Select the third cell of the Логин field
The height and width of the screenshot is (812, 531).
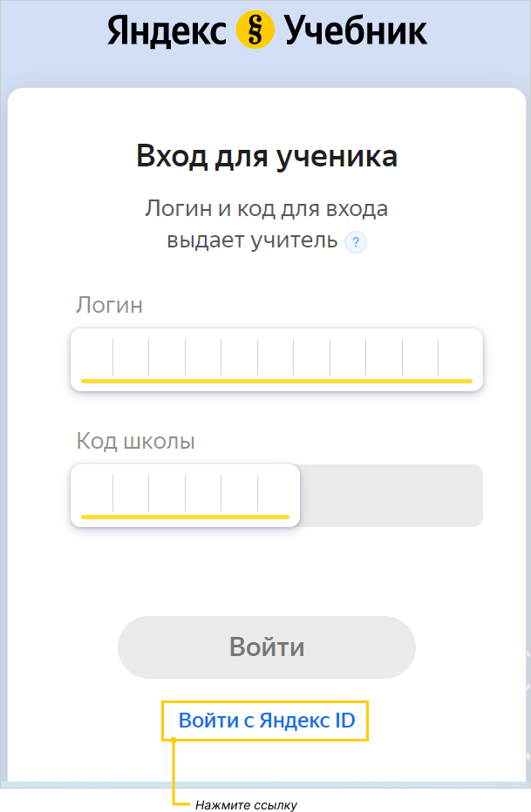coord(167,358)
